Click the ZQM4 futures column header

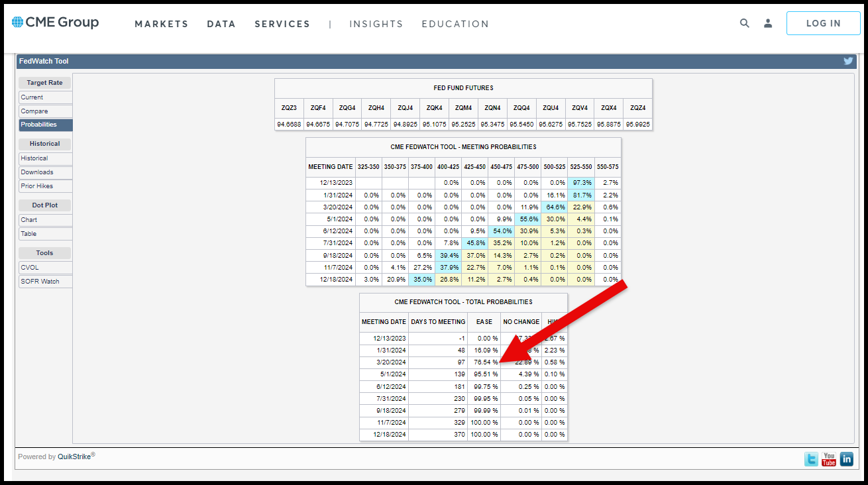click(x=464, y=108)
